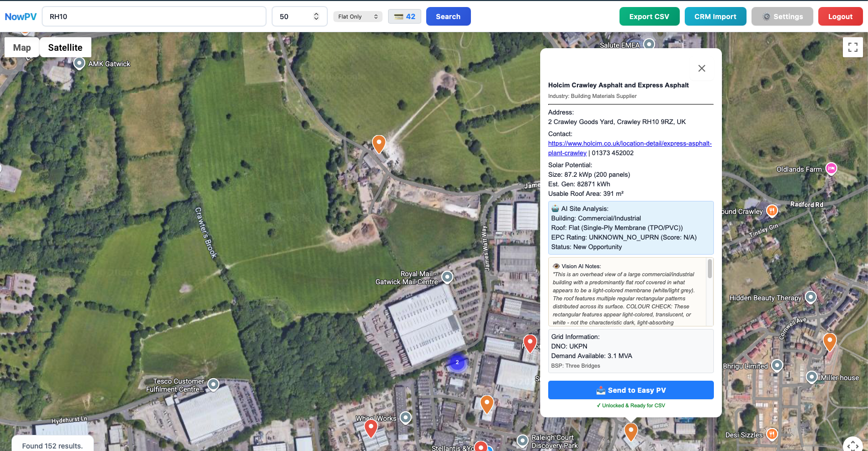Switch to Satellite map view
Image resolution: width=868 pixels, height=451 pixels.
[x=65, y=47]
